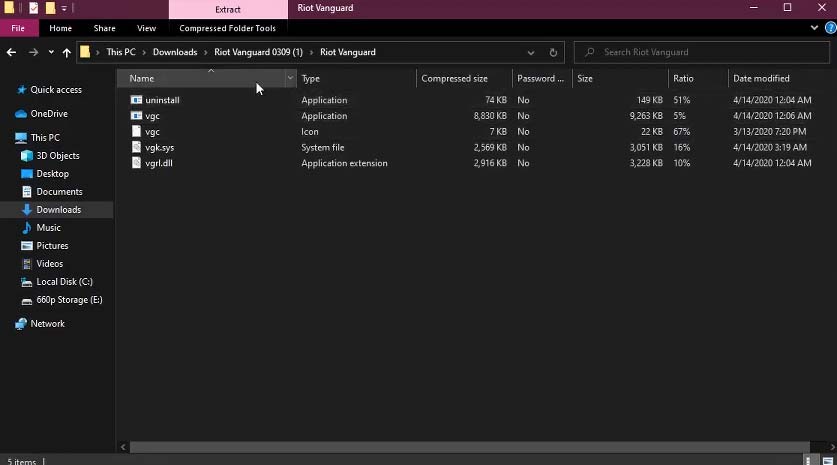
Task: Click the quick access New folder icon
Action: coord(50,9)
